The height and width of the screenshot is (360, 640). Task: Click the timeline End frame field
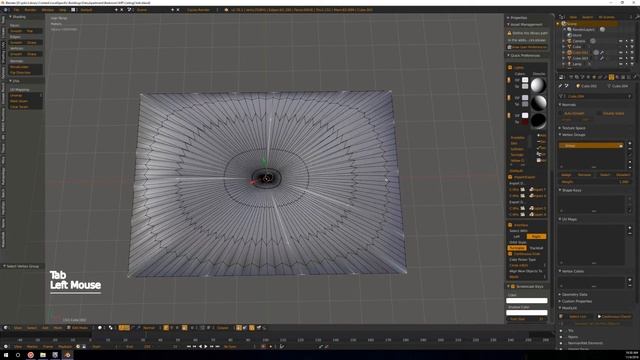[139, 347]
